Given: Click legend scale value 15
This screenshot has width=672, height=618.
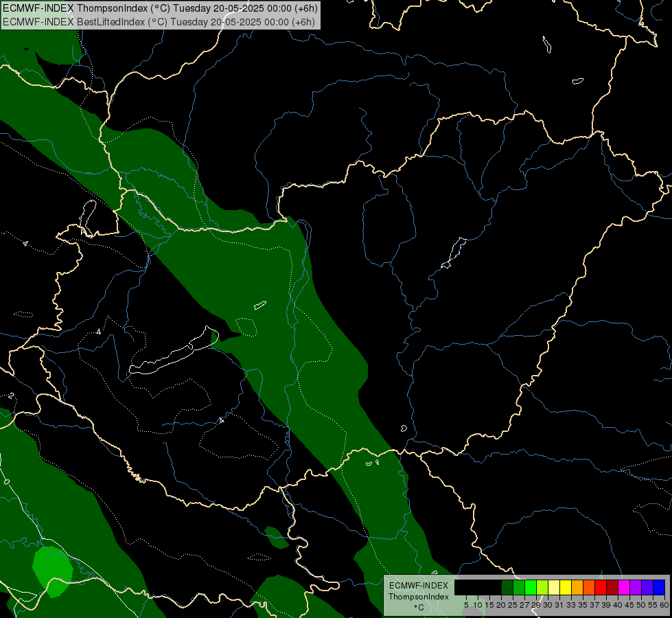Looking at the screenshot, I should tap(490, 605).
